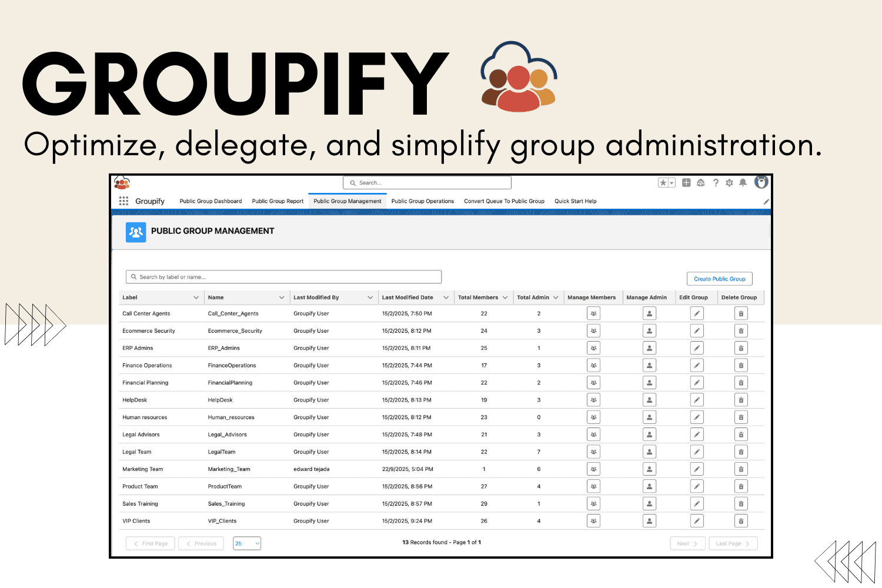Open the Salesforce help question mark

(716, 183)
